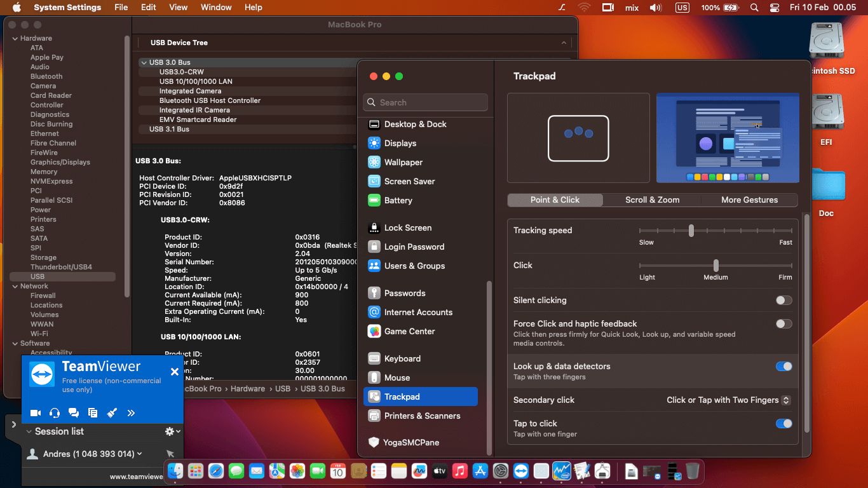
Task: Expand more TeamViewer actions with double arrow
Action: 132,412
